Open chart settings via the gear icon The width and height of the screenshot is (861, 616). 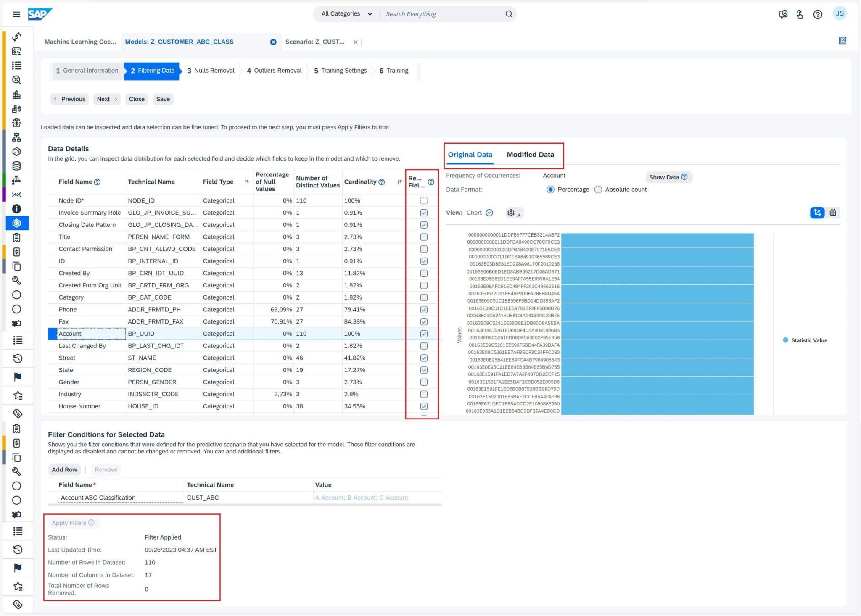click(x=511, y=213)
